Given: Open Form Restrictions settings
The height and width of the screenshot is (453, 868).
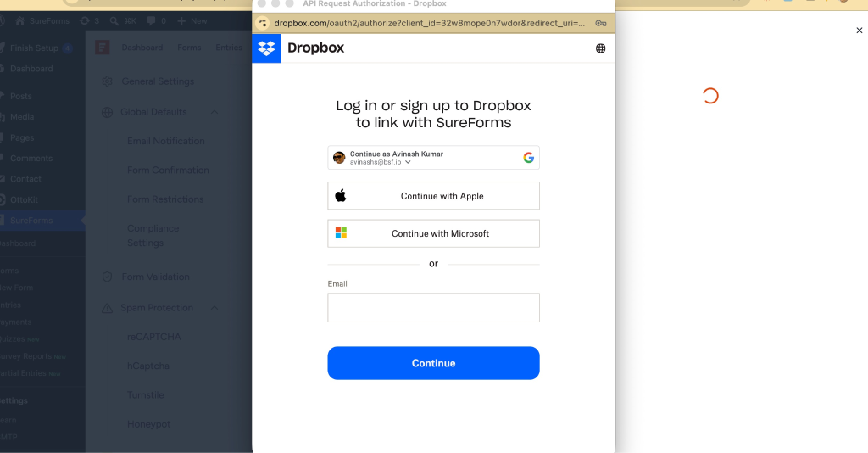Looking at the screenshot, I should [x=165, y=199].
